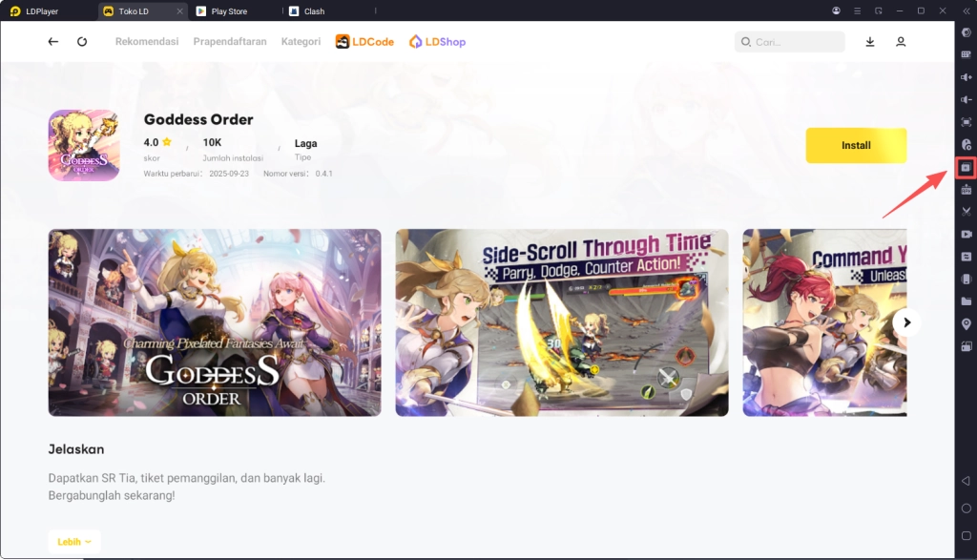977x560 pixels.
Task: Click the title bar mini-window icon
Action: pyautogui.click(x=879, y=10)
